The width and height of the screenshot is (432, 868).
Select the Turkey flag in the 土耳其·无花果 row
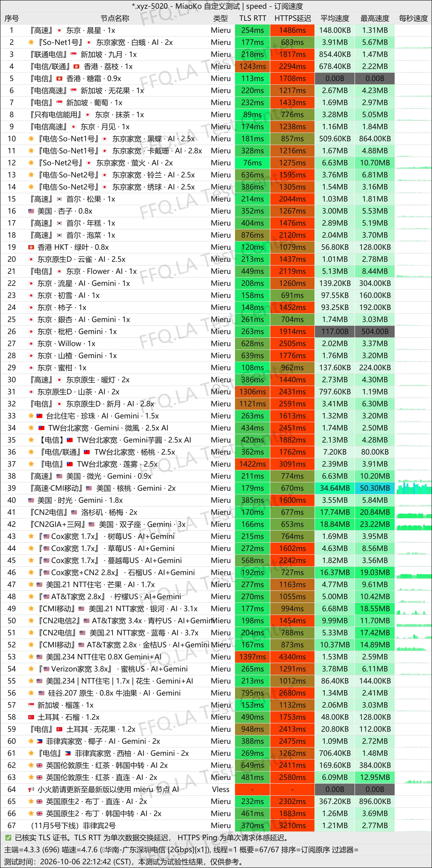(59, 729)
